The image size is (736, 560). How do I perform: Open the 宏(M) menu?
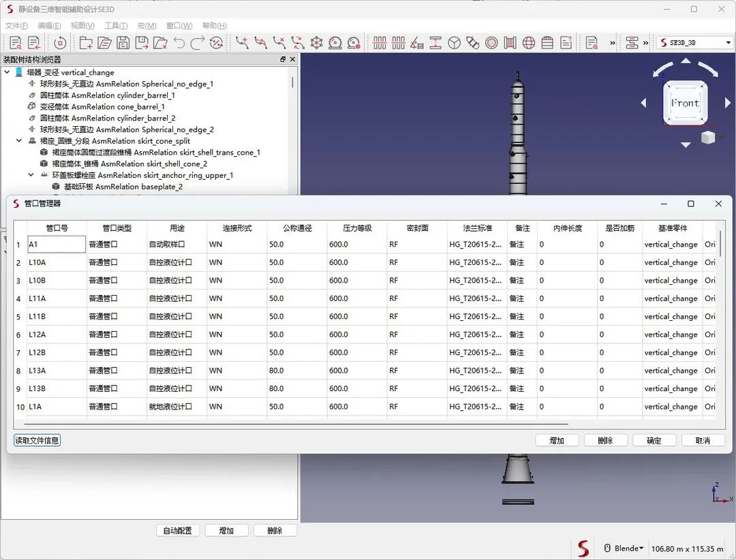147,26
